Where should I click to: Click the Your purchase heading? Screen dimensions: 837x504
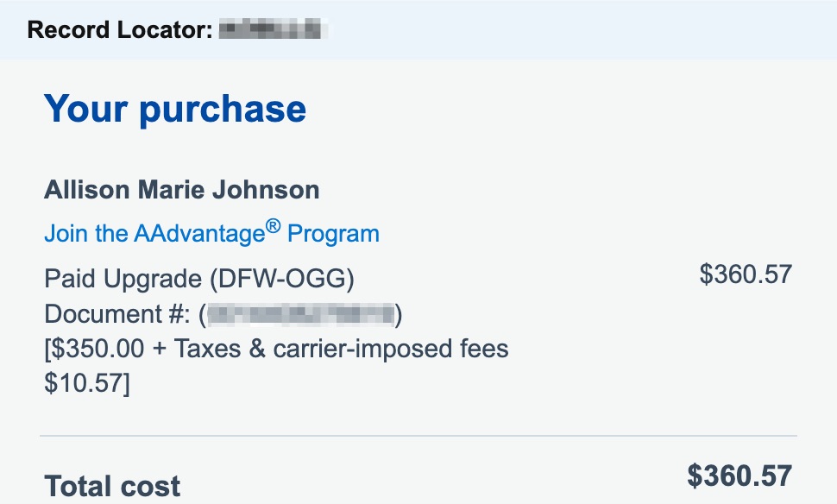point(175,110)
